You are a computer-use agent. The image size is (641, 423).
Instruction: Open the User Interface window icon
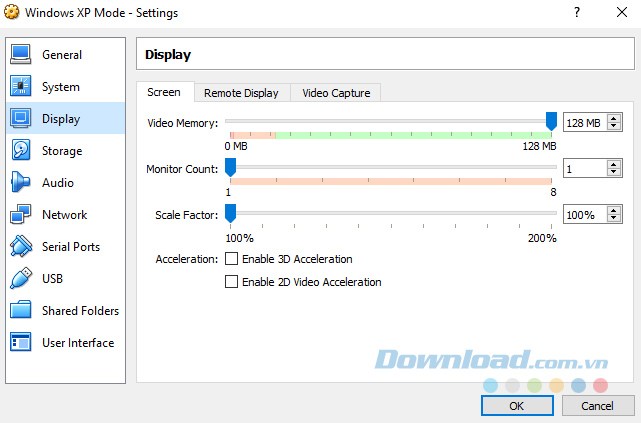pyautogui.click(x=20, y=342)
